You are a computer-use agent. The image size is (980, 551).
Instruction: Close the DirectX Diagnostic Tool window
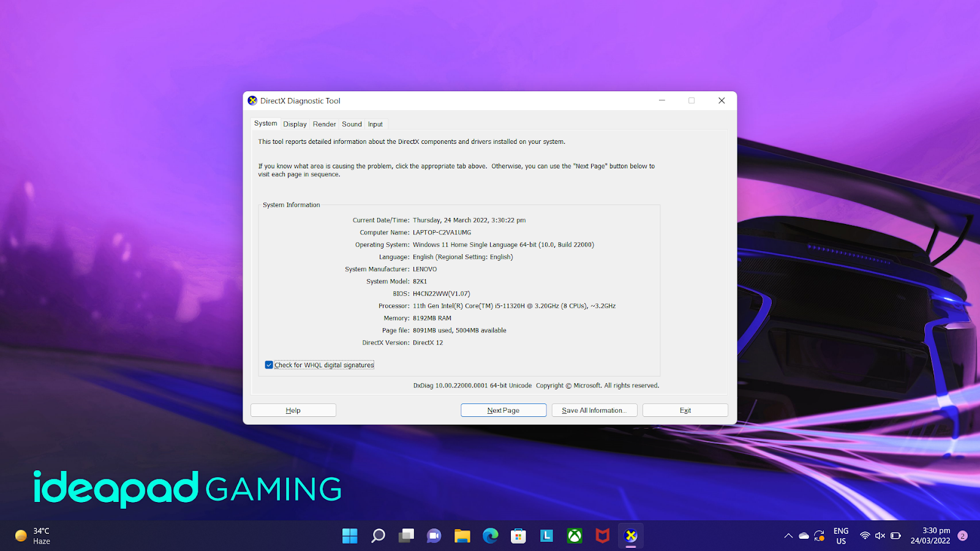722,101
